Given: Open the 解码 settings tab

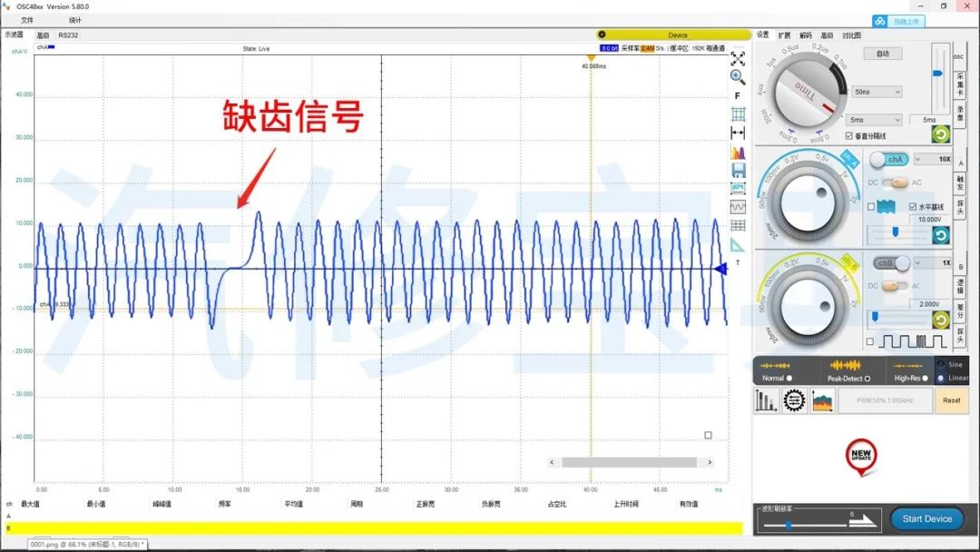Looking at the screenshot, I should point(805,35).
